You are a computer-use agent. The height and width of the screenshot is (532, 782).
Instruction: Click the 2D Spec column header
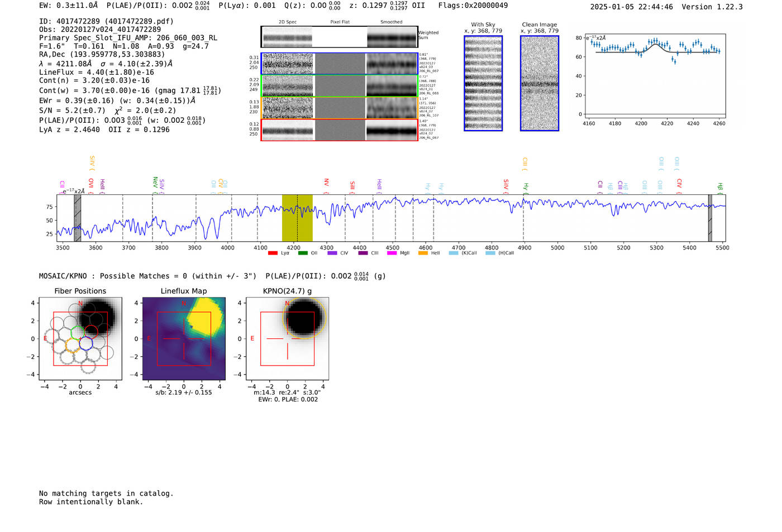(x=288, y=22)
